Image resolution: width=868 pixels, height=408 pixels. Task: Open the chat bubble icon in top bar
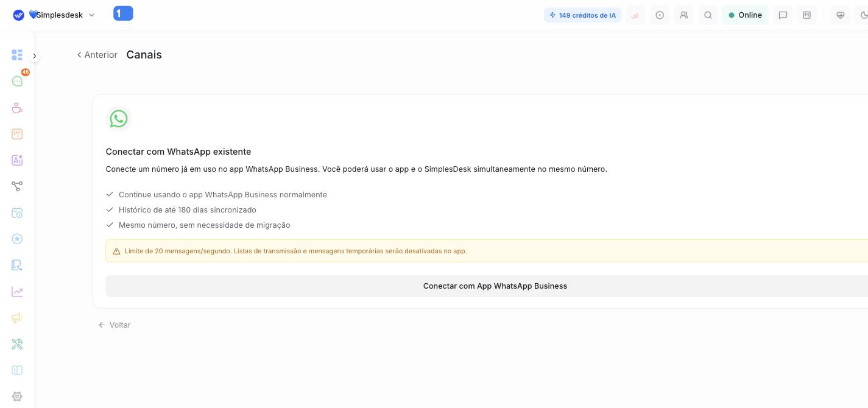(x=783, y=15)
